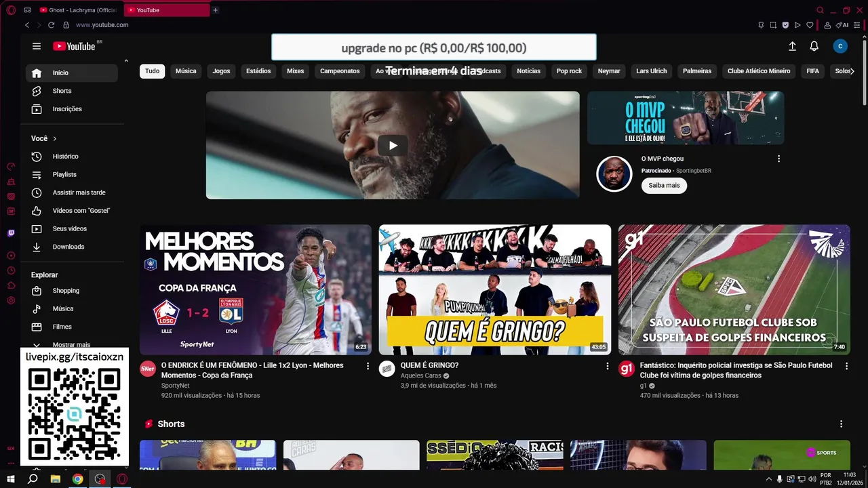This screenshot has width=868, height=488.
Task: Open the Aria AI button
Action: (x=842, y=25)
